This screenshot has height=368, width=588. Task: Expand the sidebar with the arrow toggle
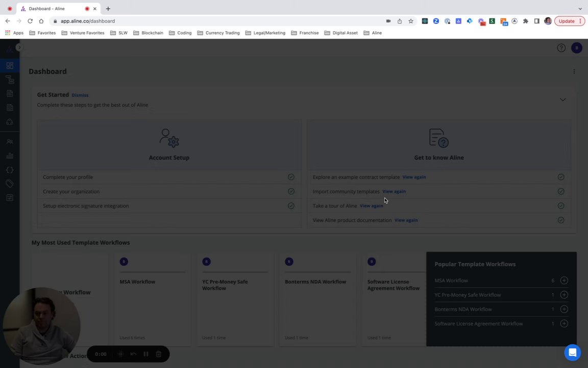tap(19, 48)
